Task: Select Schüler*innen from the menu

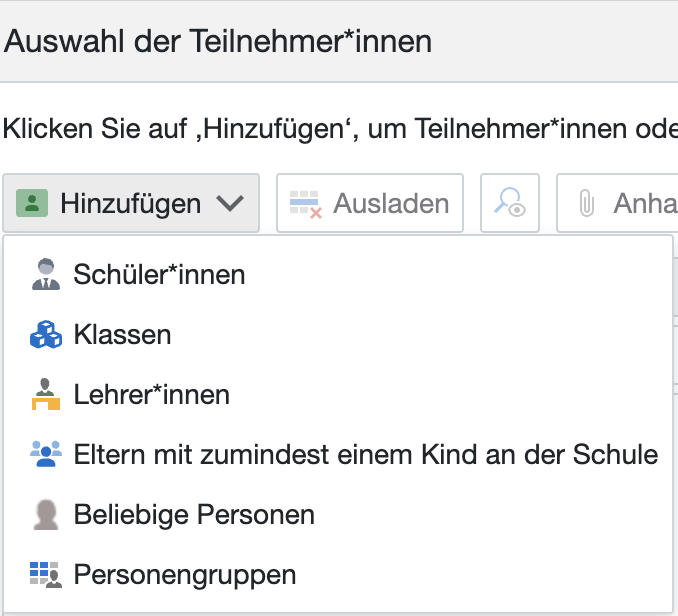Action: pyautogui.click(x=159, y=275)
